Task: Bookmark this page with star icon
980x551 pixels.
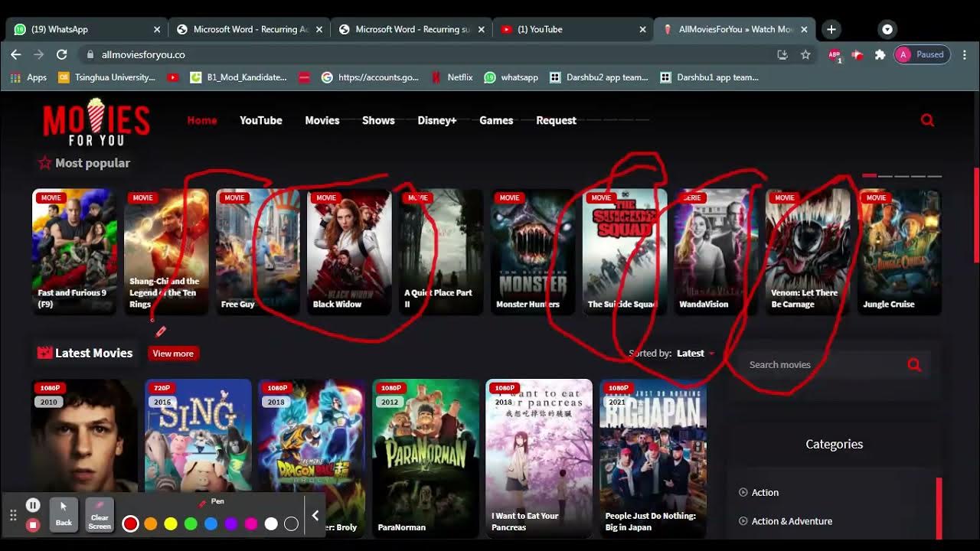Action: 805,55
